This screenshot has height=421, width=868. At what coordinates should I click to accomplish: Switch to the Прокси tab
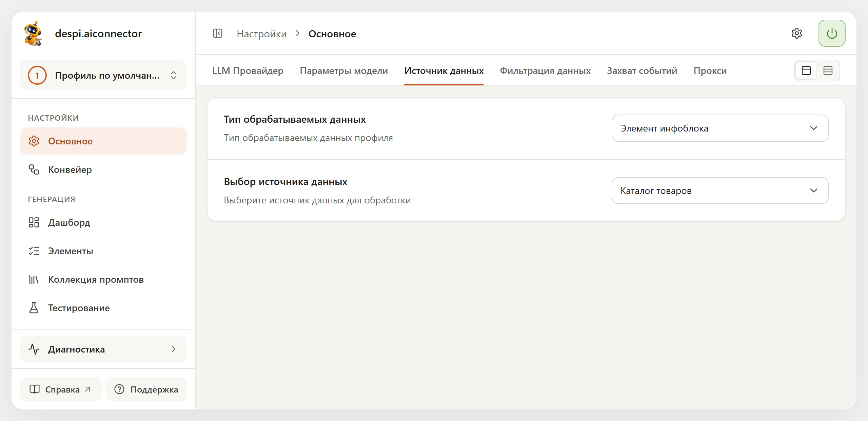(x=710, y=71)
